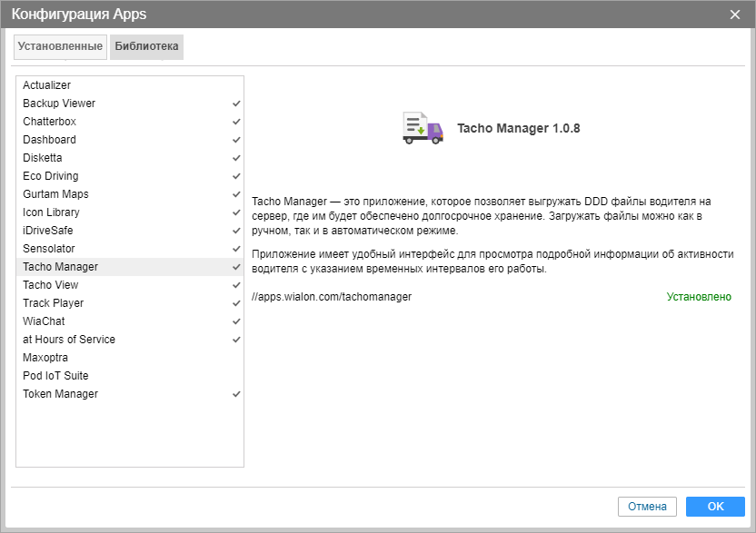Viewport: 756px width, 533px height.
Task: Select Icon Library in the list
Action: tap(130, 212)
